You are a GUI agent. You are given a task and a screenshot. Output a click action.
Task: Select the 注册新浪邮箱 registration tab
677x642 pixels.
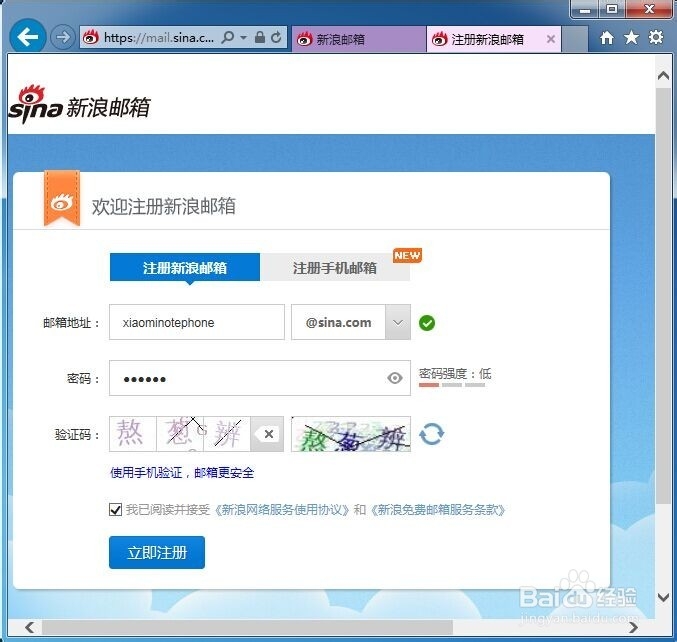pos(185,268)
